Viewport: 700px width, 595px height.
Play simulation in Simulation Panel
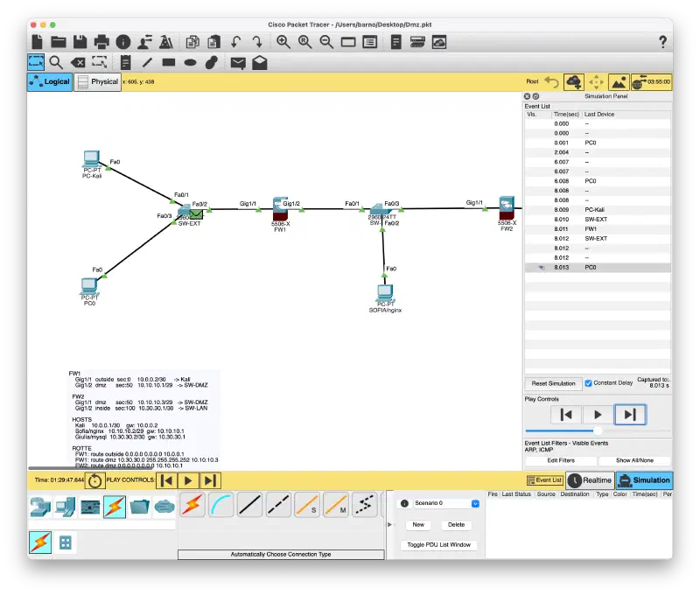coord(598,415)
